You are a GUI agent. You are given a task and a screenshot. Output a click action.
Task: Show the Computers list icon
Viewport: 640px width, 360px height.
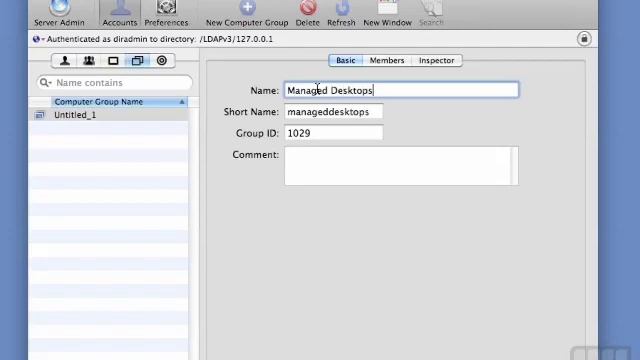[113, 61]
